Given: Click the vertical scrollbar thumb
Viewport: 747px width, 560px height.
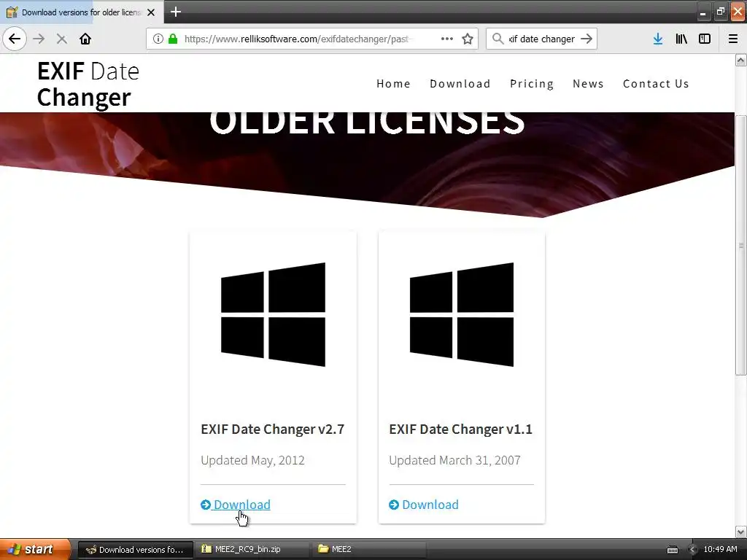Looking at the screenshot, I should (x=741, y=245).
